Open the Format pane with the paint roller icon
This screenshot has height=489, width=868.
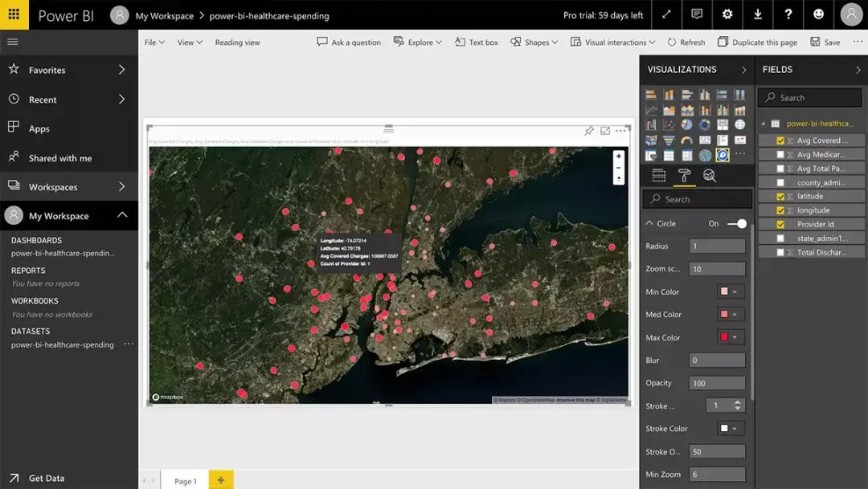click(x=684, y=175)
